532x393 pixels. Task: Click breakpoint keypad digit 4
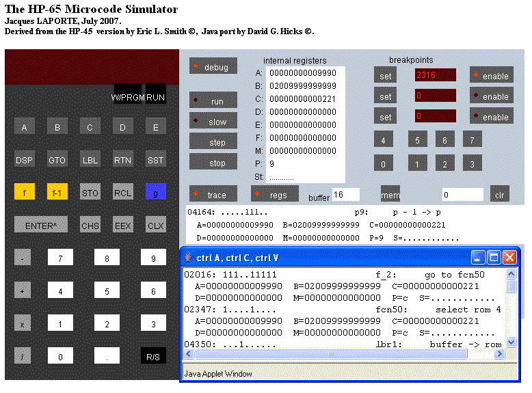point(384,139)
